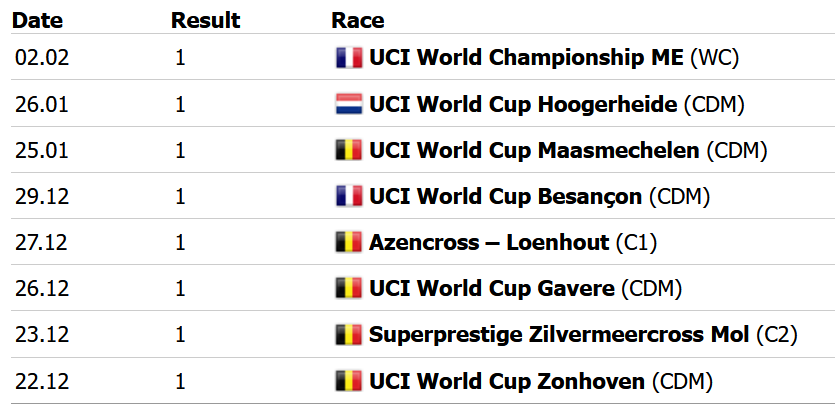Click the Belgian flag beside Superprestige Zilvermeercross Mol
The height and width of the screenshot is (405, 835).
[348, 334]
